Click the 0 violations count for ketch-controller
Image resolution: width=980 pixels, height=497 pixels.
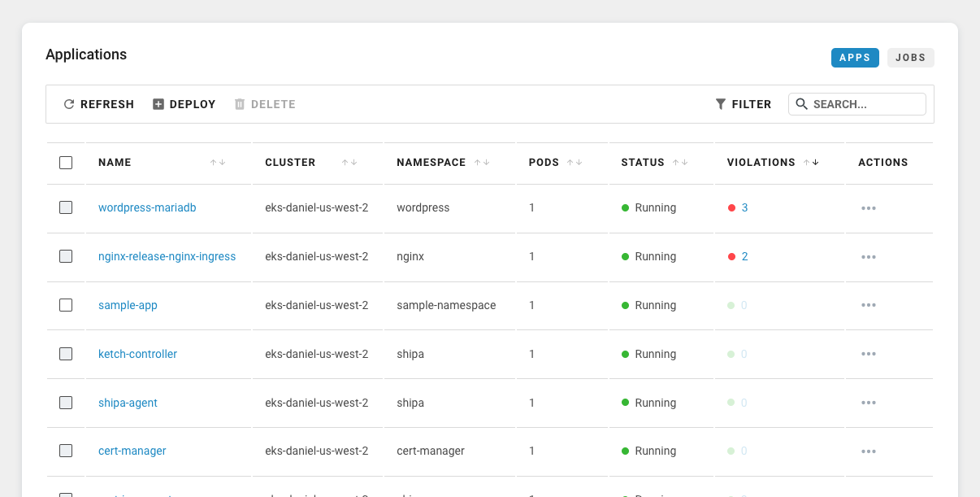tap(744, 354)
